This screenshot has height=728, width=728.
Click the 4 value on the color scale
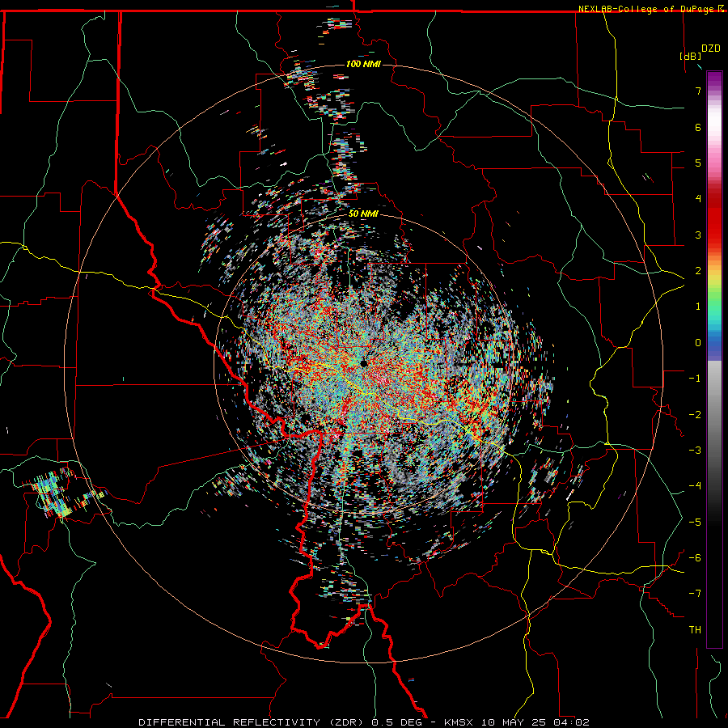(698, 199)
